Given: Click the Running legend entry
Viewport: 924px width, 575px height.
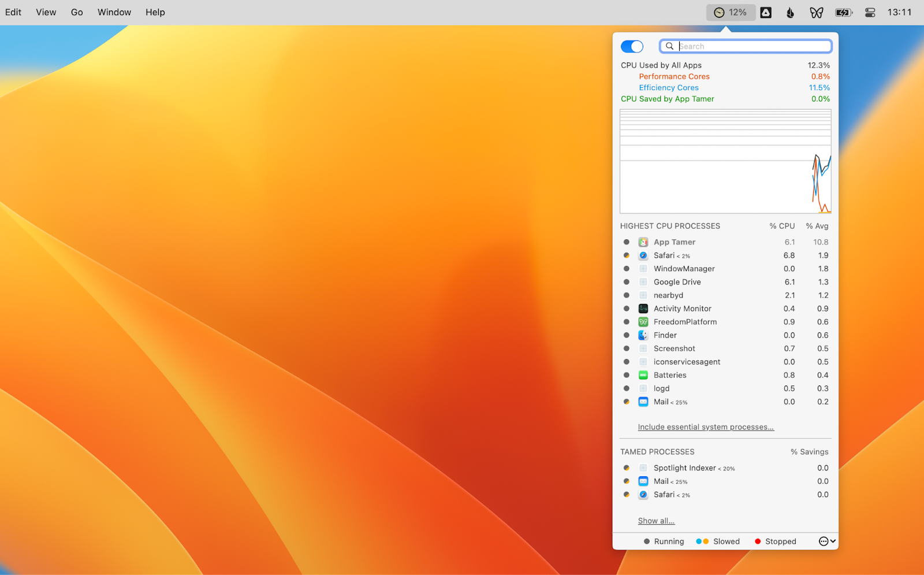Looking at the screenshot, I should (664, 541).
